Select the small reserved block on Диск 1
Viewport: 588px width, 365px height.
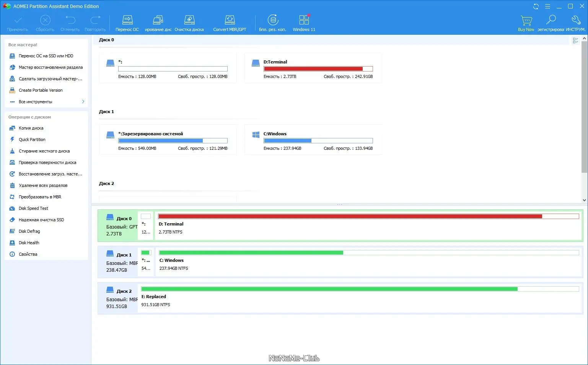146,262
